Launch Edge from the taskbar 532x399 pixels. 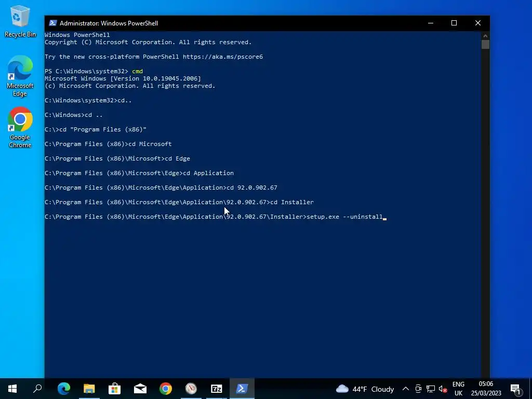click(64, 389)
